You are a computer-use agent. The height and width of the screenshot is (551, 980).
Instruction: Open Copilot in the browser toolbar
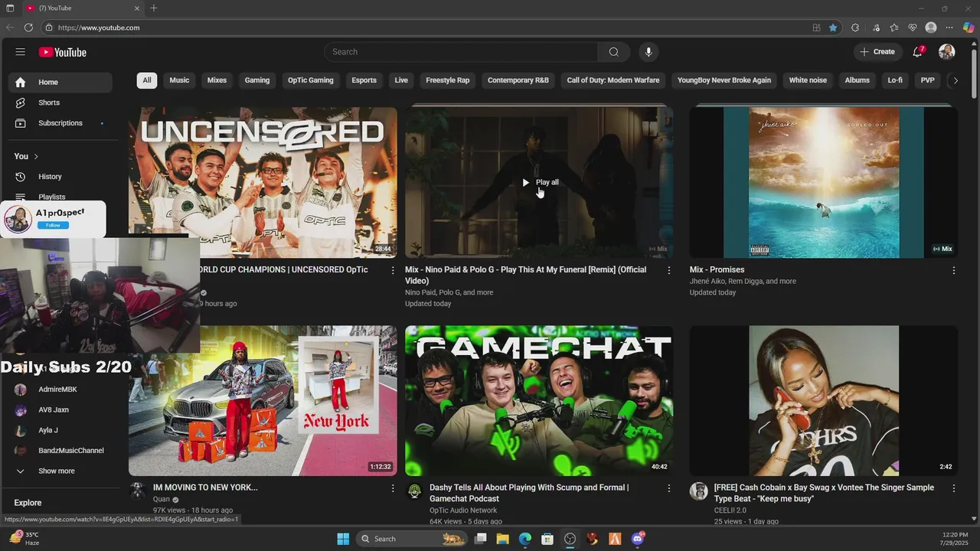(x=969, y=28)
